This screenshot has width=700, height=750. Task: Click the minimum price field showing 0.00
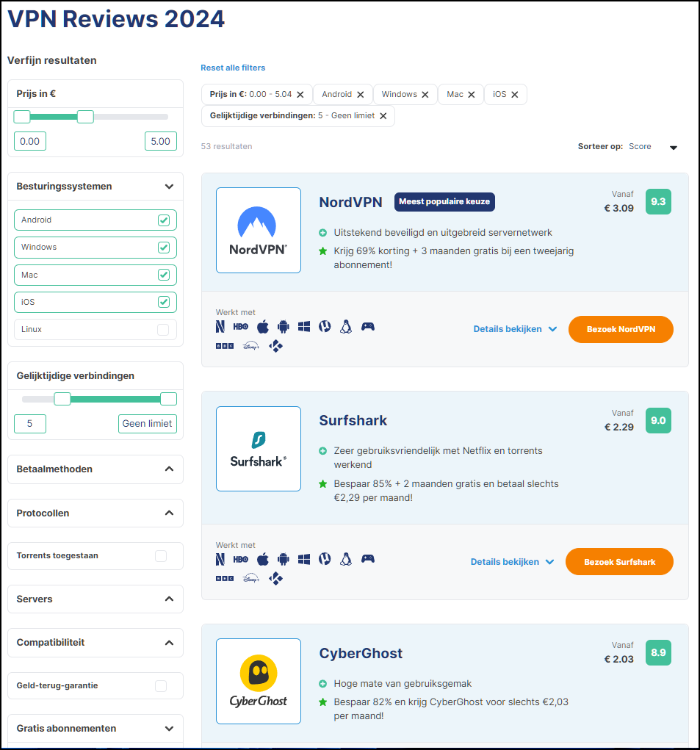pos(30,141)
